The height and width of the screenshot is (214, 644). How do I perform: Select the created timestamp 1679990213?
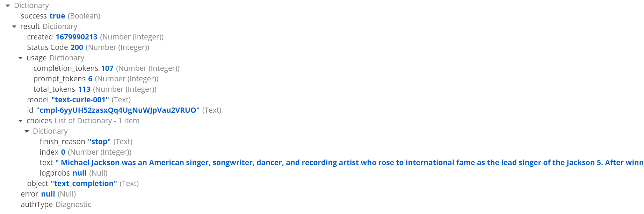(x=77, y=37)
